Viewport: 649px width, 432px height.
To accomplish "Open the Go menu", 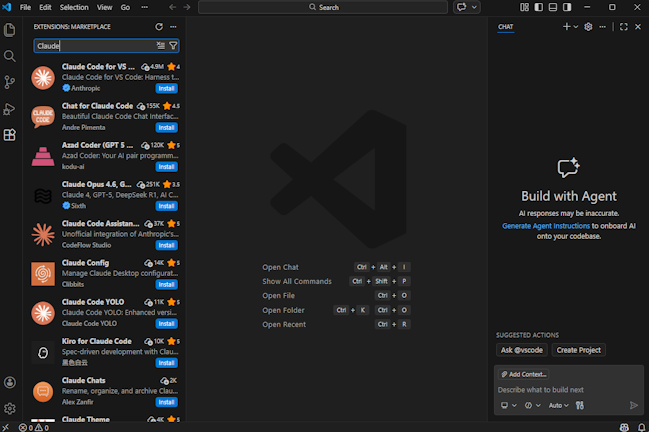I will point(125,7).
